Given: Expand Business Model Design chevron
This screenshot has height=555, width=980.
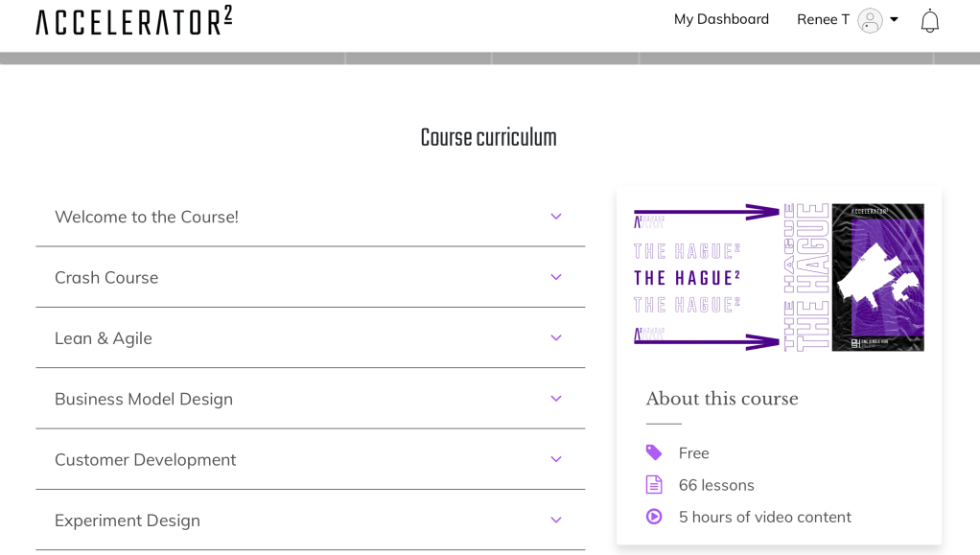Looking at the screenshot, I should tap(556, 399).
